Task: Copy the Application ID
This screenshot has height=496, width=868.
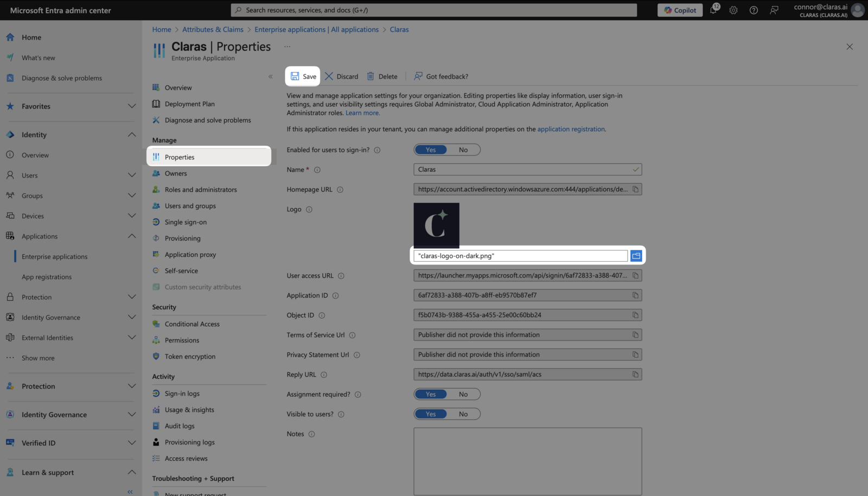Action: [x=635, y=295]
